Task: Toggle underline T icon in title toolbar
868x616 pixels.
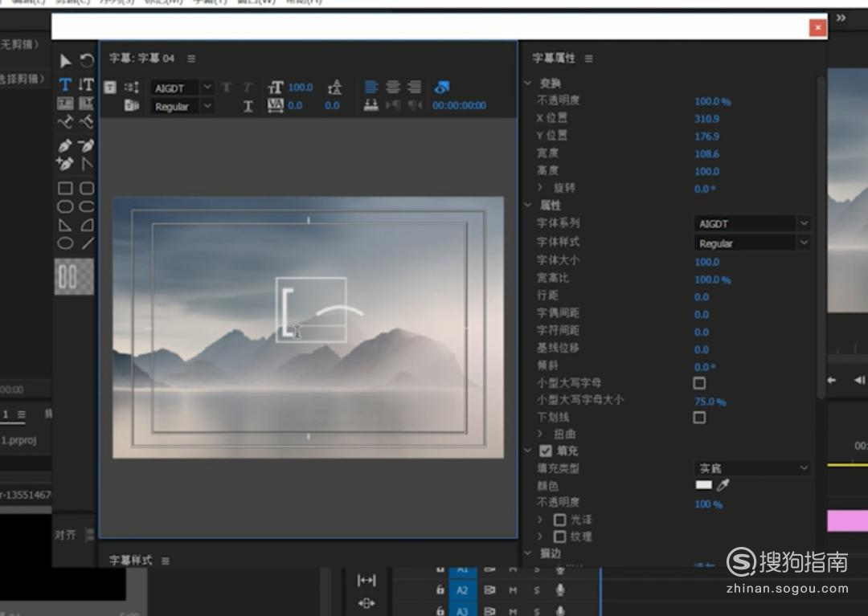Action: pos(248,106)
